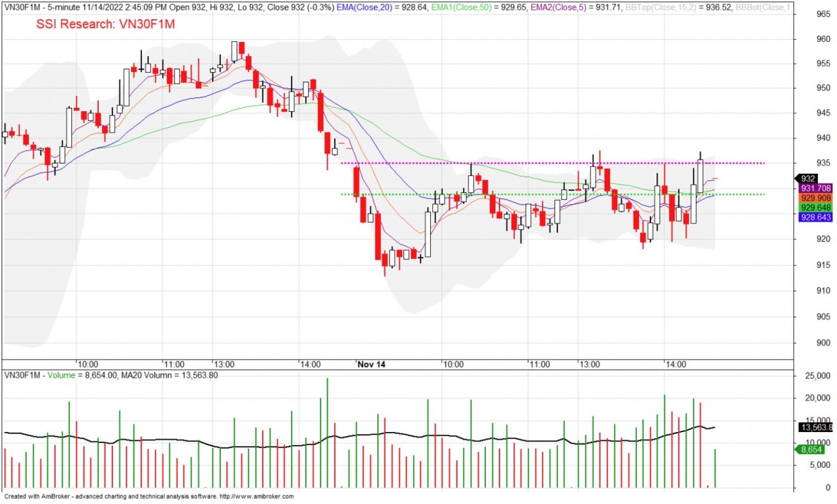Screen dimensions: 837x504
Task: Click the black 13,563.8 volume MA label
Action: point(816,428)
